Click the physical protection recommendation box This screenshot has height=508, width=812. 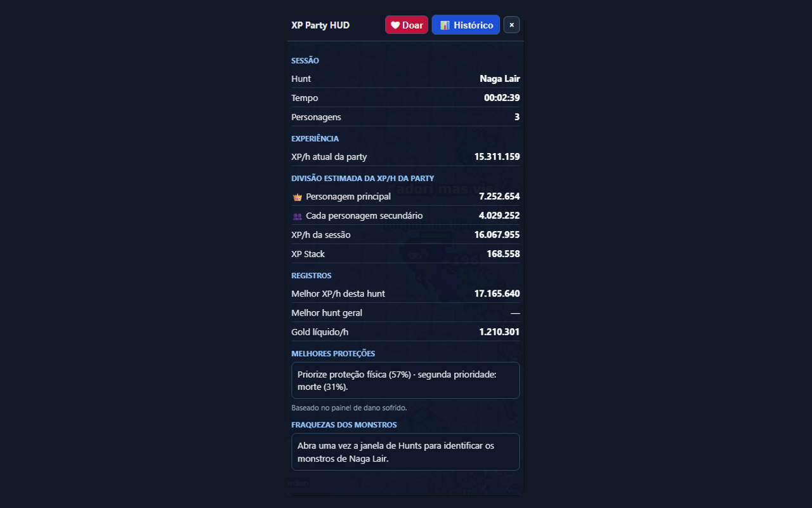pos(405,380)
